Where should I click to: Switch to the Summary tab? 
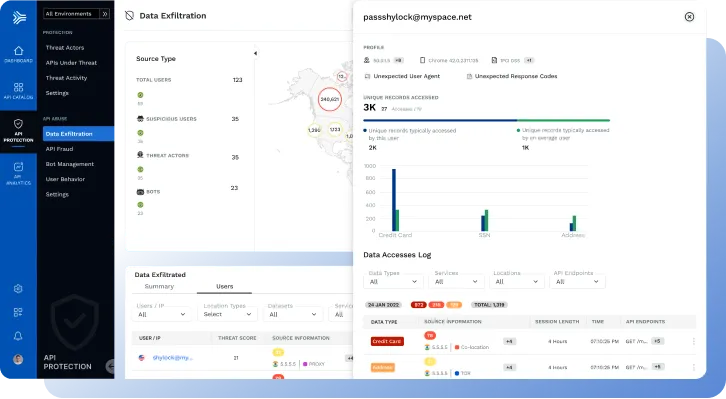click(x=159, y=287)
